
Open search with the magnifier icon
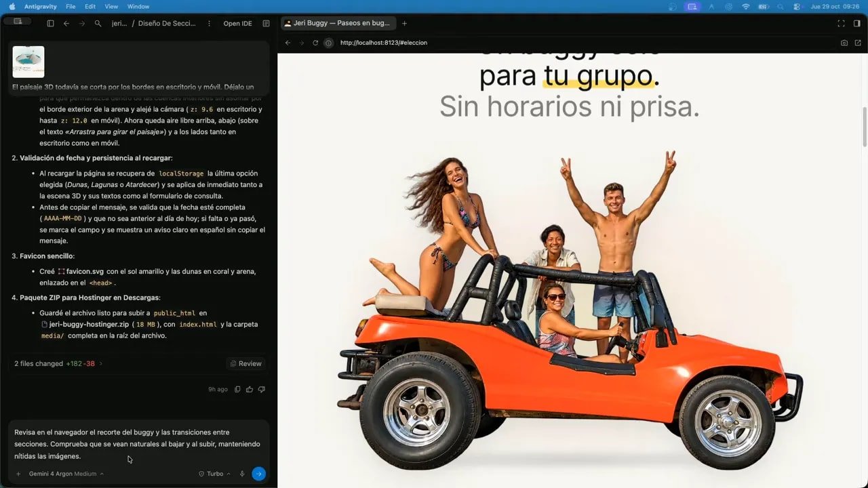(98, 23)
